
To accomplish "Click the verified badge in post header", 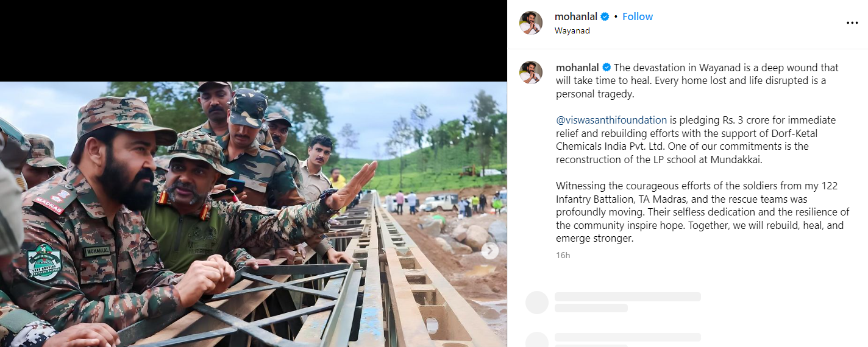I will click(605, 16).
